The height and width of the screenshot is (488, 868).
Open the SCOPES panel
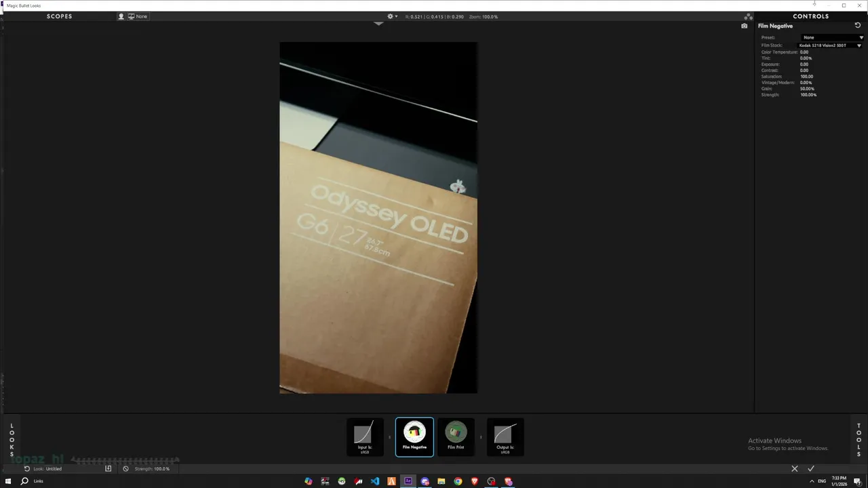click(x=60, y=16)
